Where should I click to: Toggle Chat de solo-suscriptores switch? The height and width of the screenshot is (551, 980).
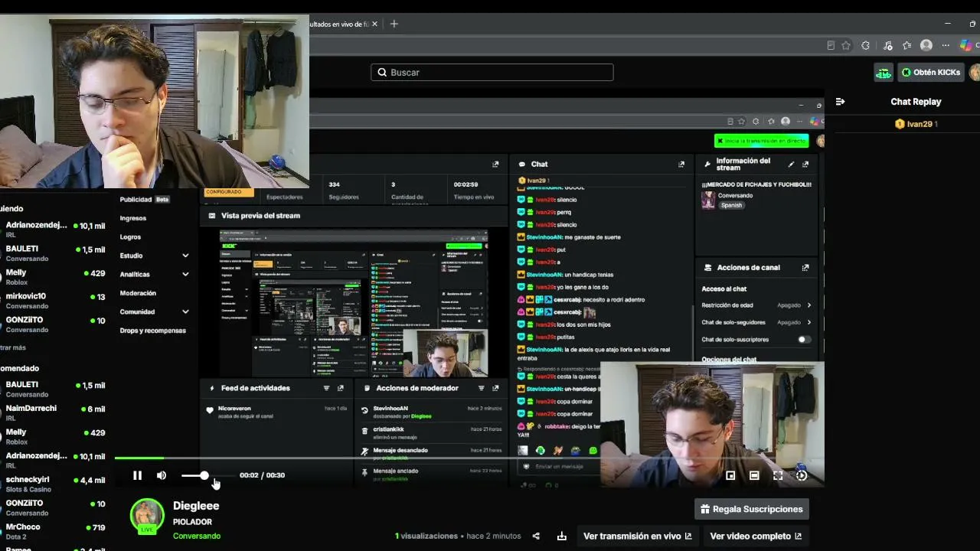tap(804, 340)
